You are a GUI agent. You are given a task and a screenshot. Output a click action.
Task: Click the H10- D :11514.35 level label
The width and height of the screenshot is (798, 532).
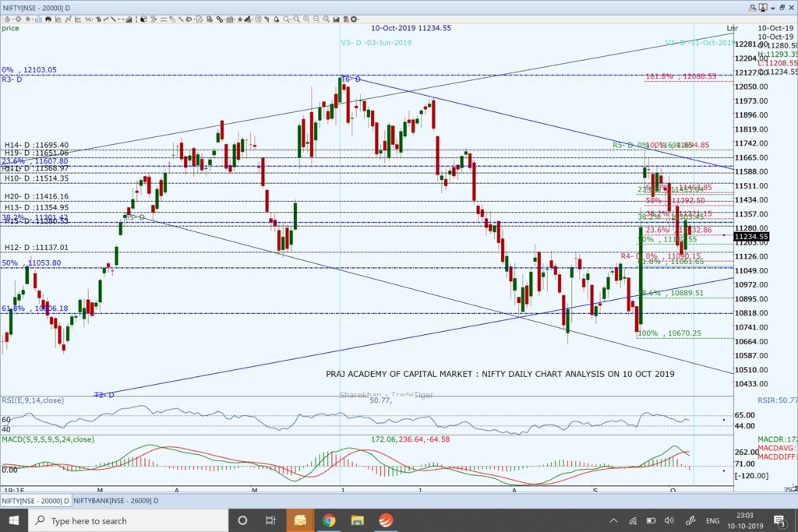coord(36,178)
